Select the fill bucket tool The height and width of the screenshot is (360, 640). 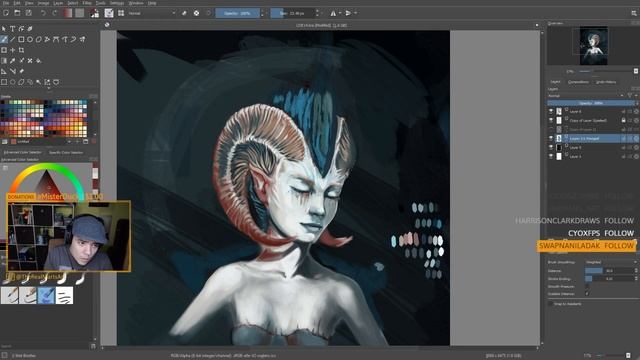click(x=38, y=60)
